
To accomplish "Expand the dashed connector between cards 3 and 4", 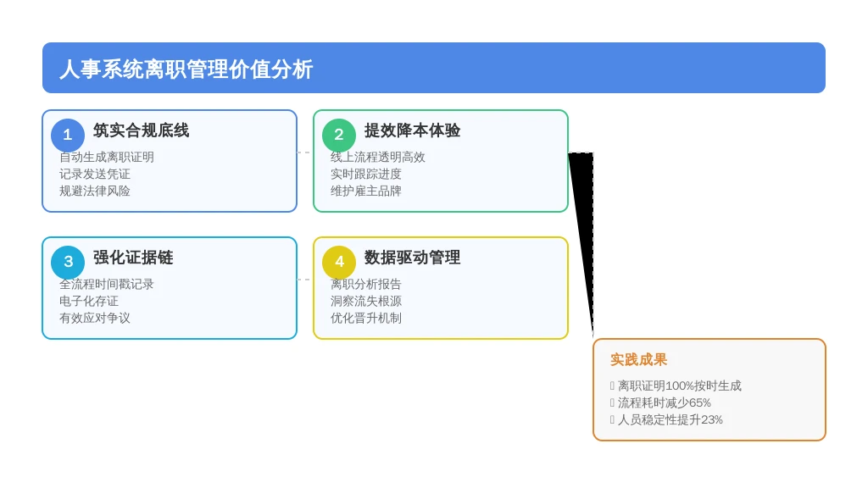I will 305,280.
